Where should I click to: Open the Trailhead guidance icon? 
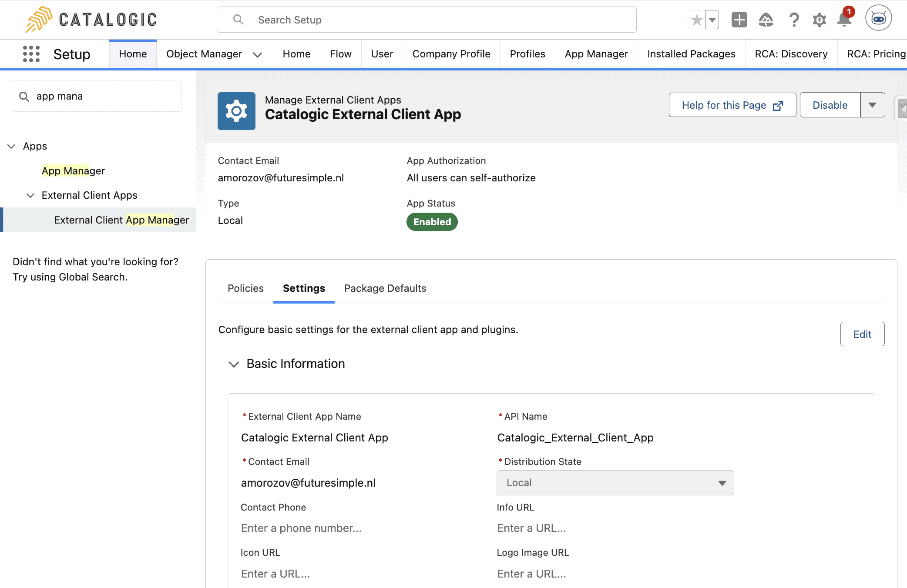coord(766,20)
